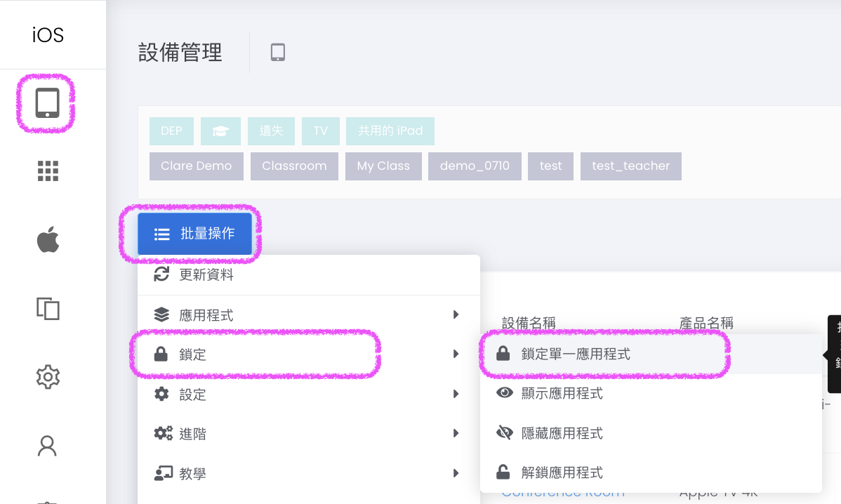The image size is (841, 504).
Task: Click the user profile sidebar icon
Action: 47,446
